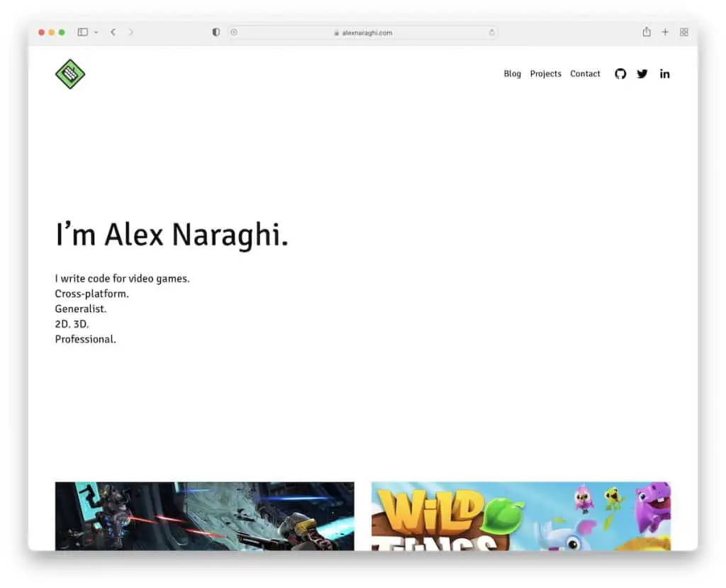
Task: Open the Wild Things game thumbnail
Action: 521,516
